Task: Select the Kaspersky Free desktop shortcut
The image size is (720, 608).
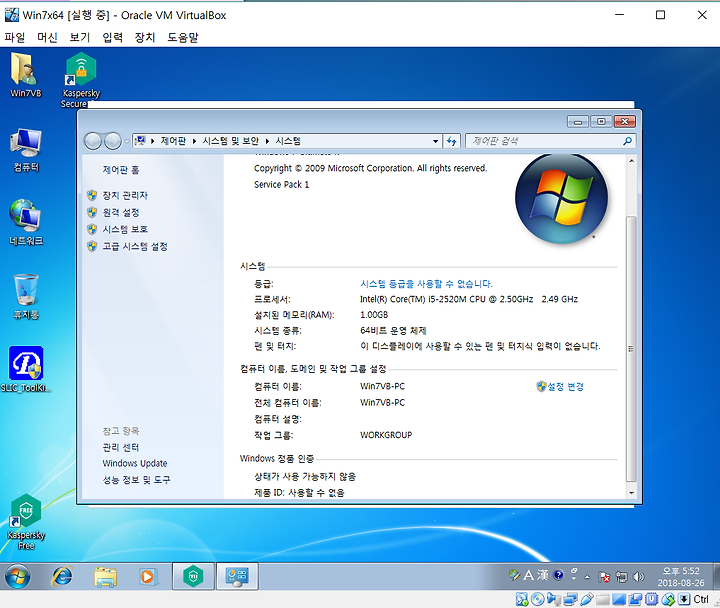Action: pyautogui.click(x=26, y=522)
